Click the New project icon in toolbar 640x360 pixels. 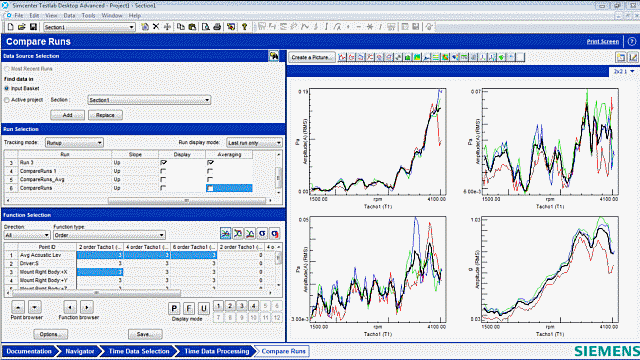(11, 27)
